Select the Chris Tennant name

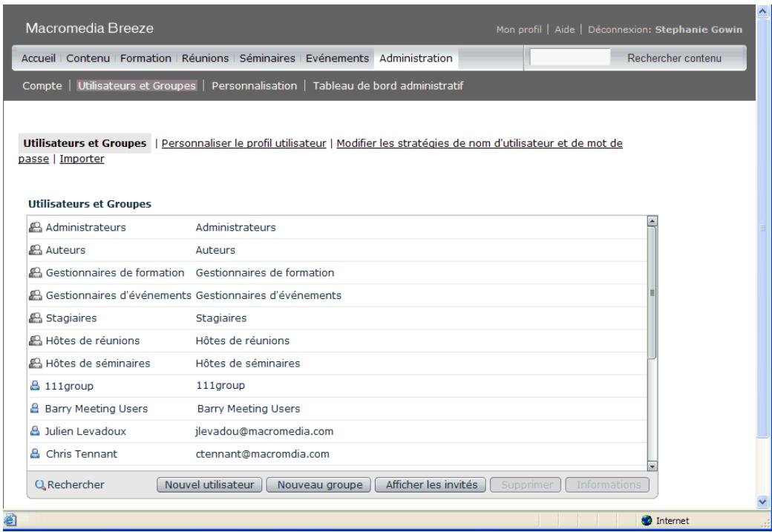[x=82, y=454]
